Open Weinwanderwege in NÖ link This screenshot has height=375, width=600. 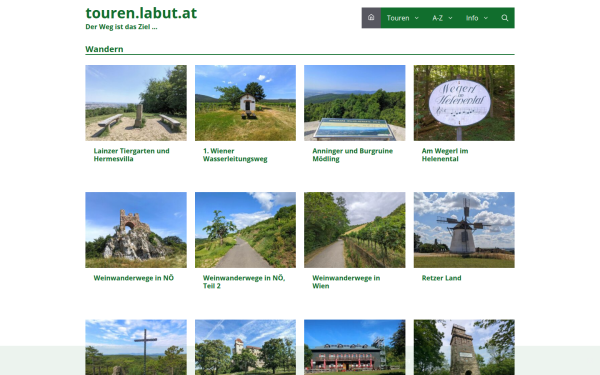point(134,278)
